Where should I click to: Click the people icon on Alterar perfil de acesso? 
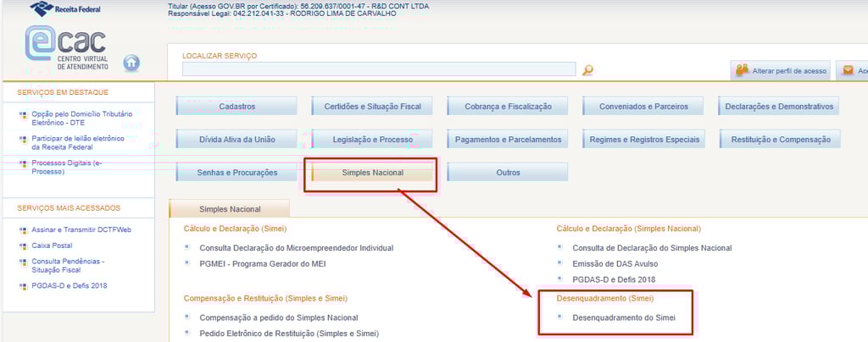click(x=743, y=70)
